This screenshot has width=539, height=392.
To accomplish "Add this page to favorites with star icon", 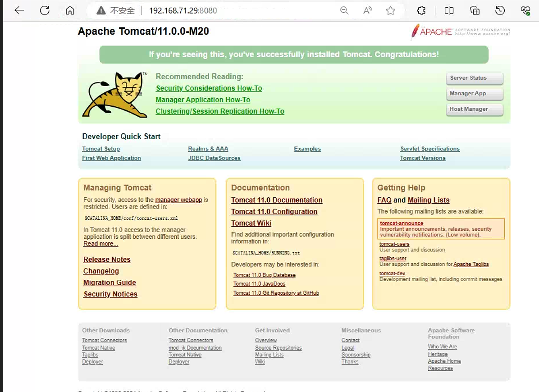I will (x=390, y=11).
